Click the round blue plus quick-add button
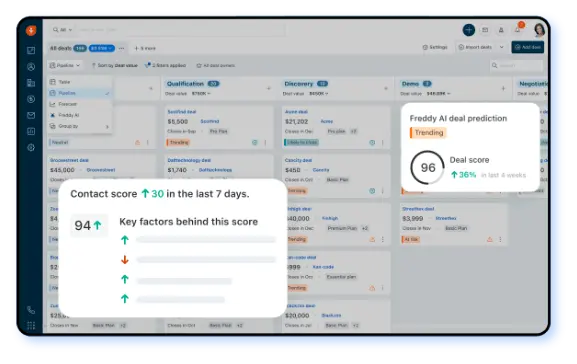577x364 pixels. (469, 30)
